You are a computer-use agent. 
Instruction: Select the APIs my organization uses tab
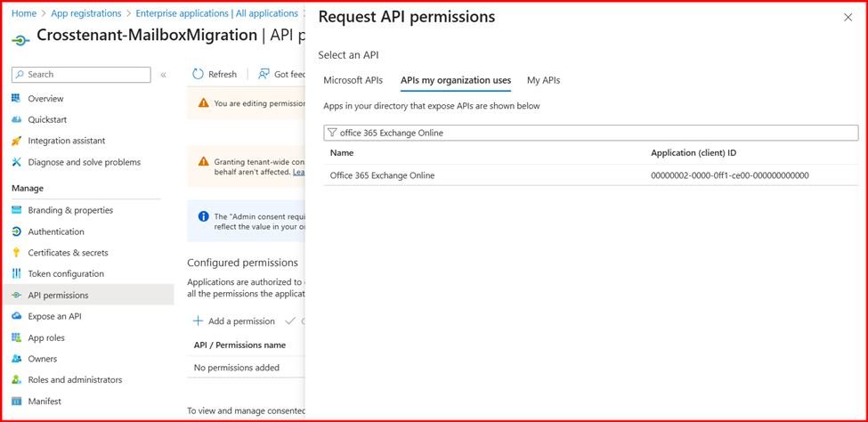[x=455, y=80]
